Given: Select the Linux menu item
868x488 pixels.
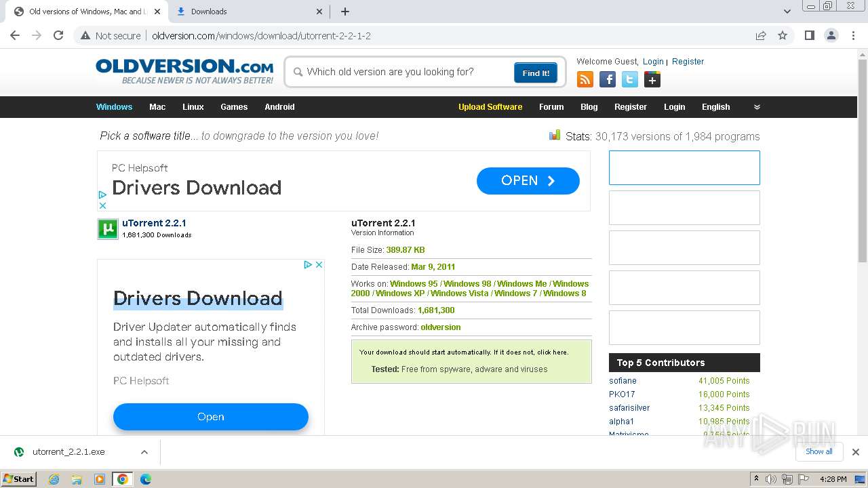Looking at the screenshot, I should (193, 107).
